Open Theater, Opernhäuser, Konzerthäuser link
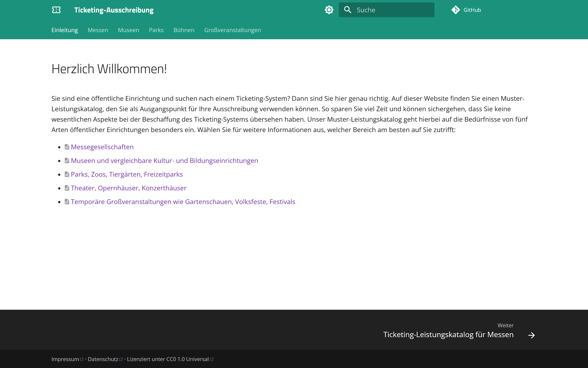 coord(129,188)
